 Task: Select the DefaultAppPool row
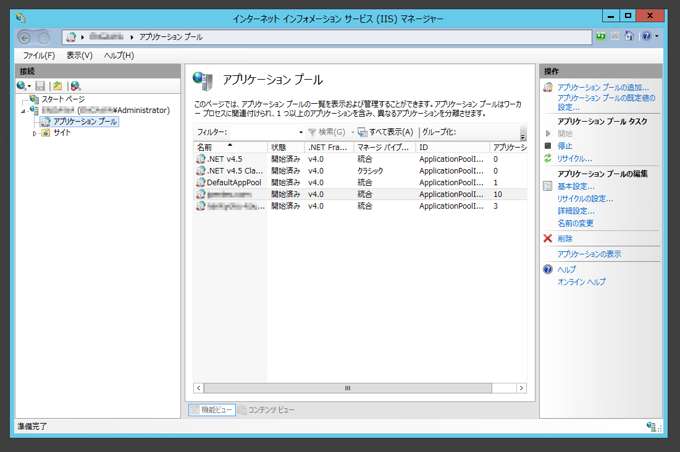(x=360, y=183)
